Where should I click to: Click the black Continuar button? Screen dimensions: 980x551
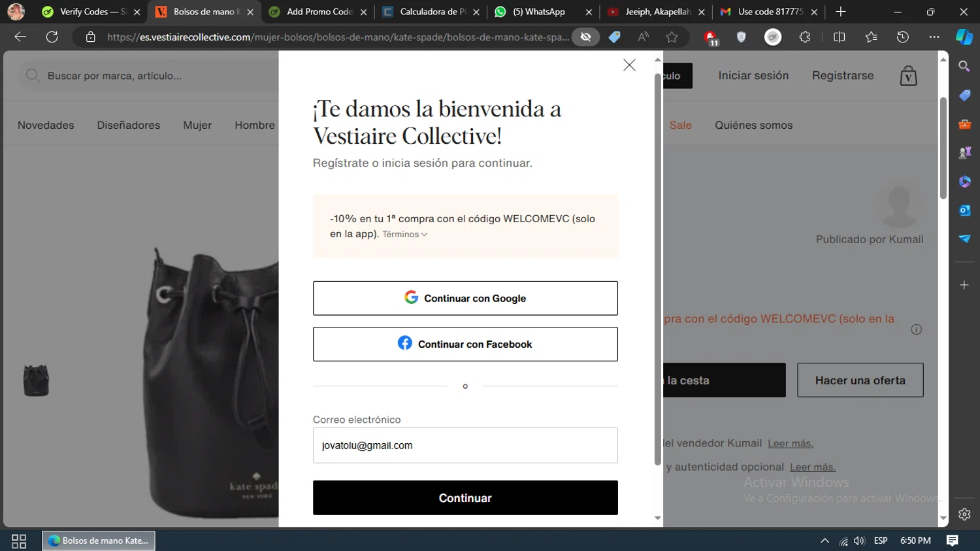tap(465, 498)
